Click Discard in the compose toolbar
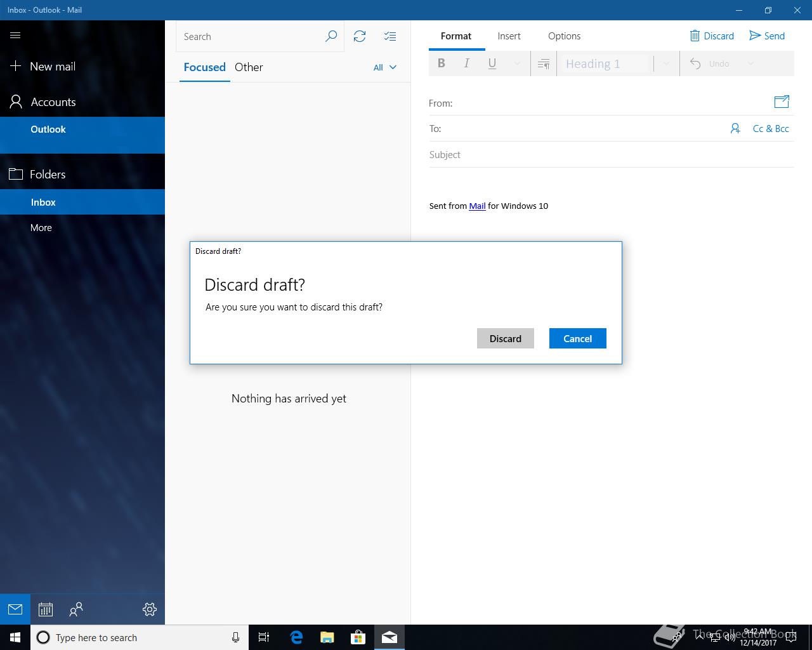Viewport: 812px width, 650px height. (712, 36)
